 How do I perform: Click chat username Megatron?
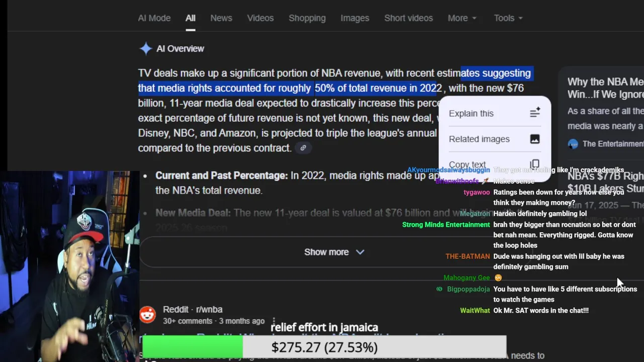[x=474, y=214]
